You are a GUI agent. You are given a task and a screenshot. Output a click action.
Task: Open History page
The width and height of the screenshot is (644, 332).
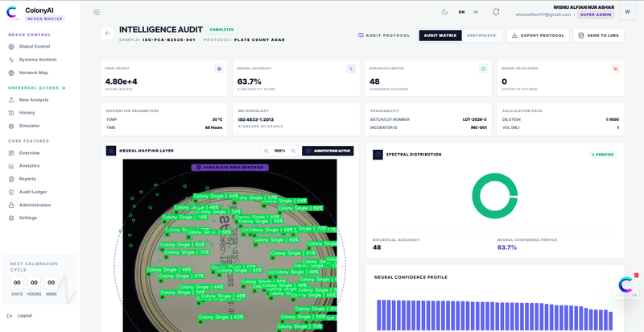coord(27,113)
